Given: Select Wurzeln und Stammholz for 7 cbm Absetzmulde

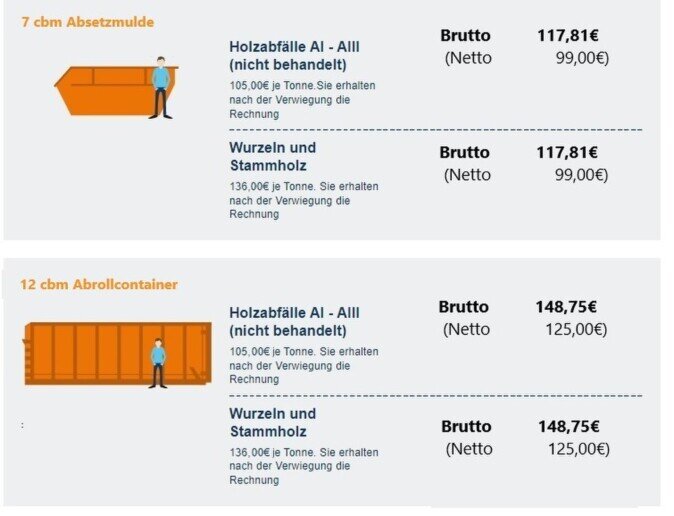Looking at the screenshot, I should pyautogui.click(x=272, y=157).
